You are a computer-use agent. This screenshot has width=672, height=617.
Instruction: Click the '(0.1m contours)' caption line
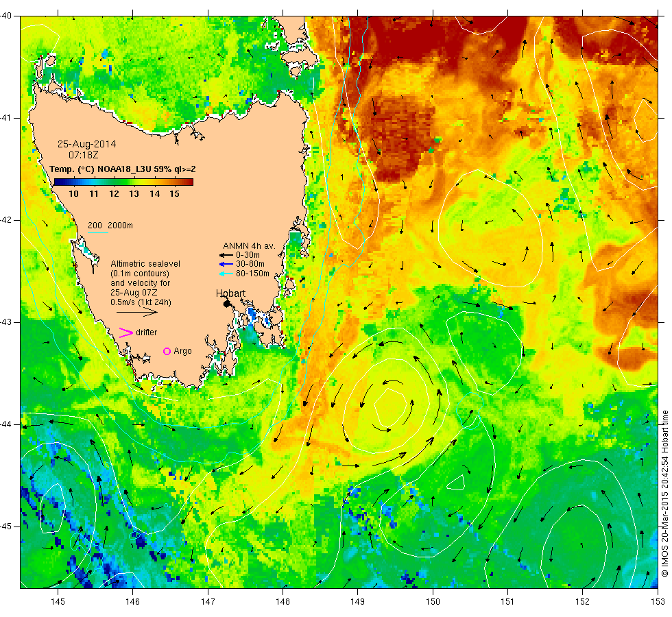(140, 274)
